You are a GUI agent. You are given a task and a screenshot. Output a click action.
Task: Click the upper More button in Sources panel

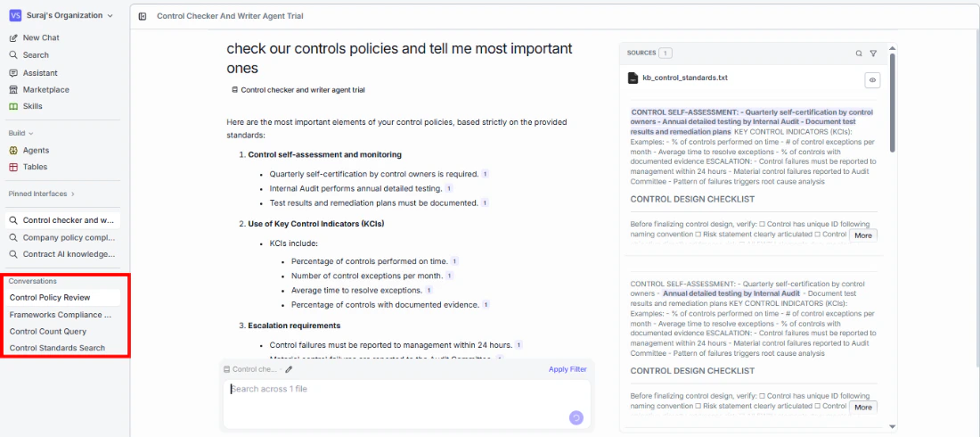[x=863, y=236]
